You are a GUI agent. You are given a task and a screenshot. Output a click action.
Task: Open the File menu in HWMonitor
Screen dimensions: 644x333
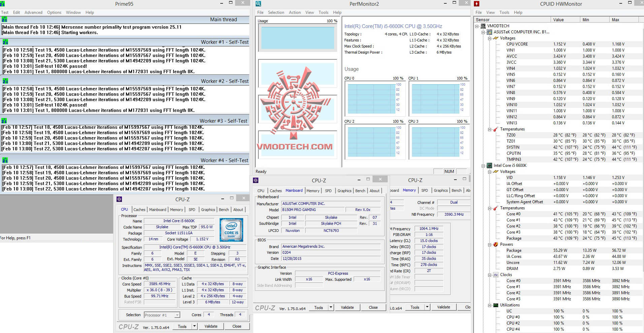[x=479, y=12]
